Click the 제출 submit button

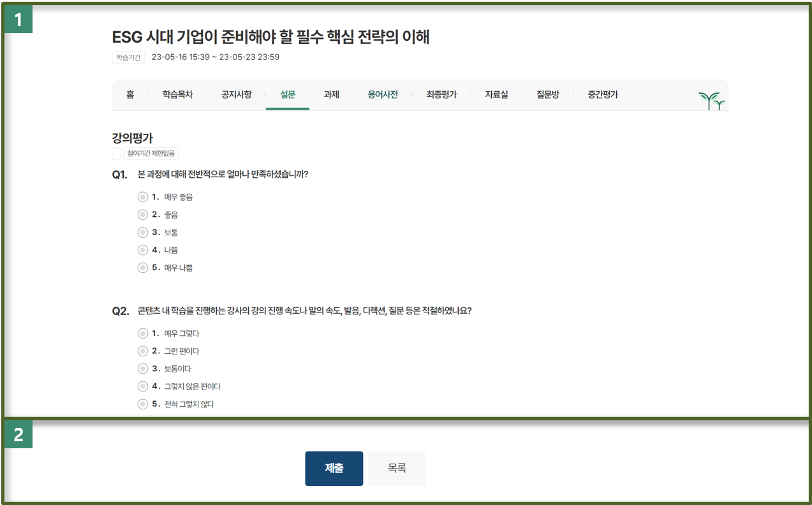334,469
